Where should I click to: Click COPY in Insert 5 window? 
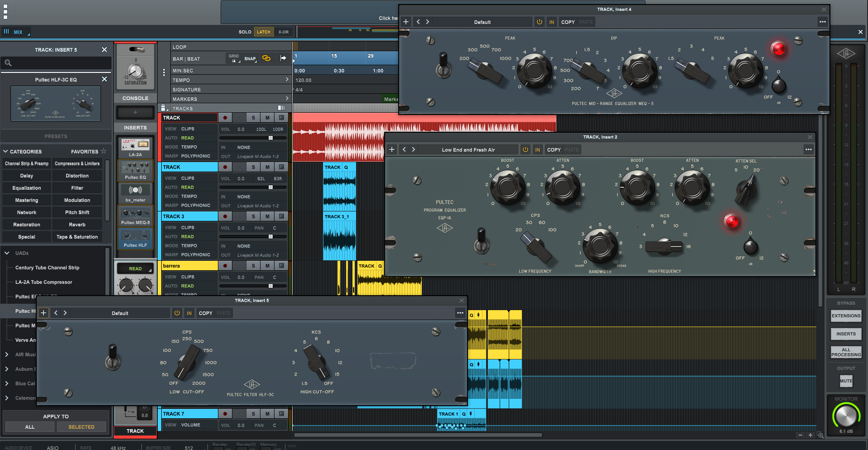[206, 313]
